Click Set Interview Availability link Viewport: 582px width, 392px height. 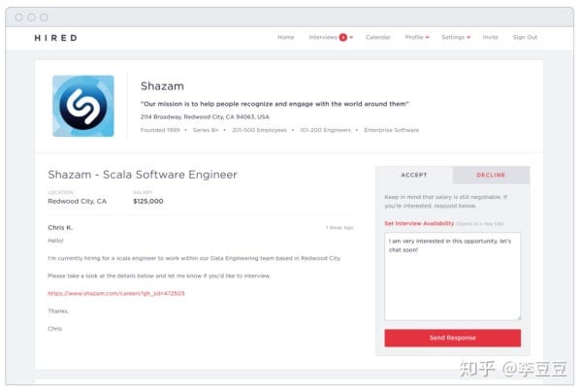[419, 223]
